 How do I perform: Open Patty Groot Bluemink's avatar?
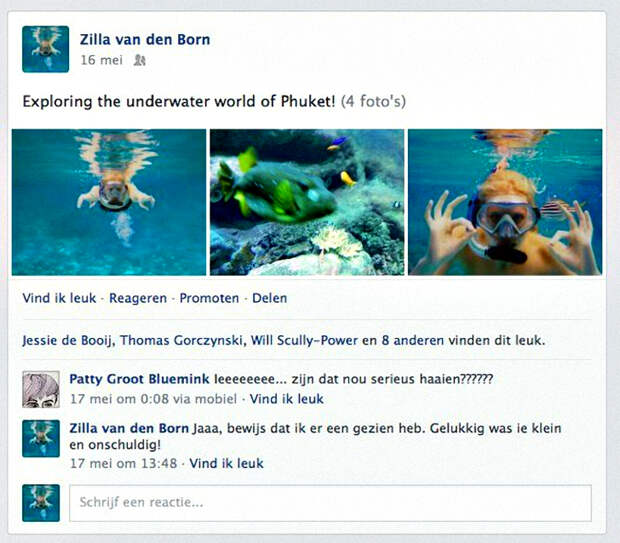click(41, 389)
